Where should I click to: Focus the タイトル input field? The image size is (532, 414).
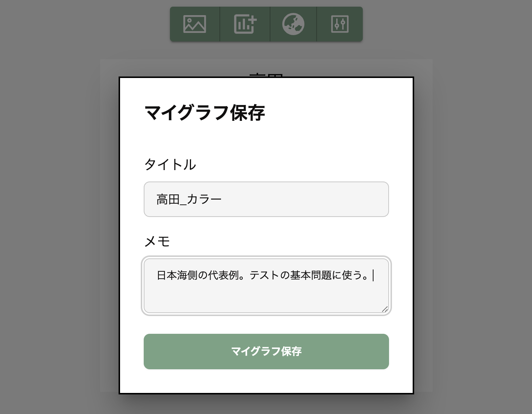(266, 199)
